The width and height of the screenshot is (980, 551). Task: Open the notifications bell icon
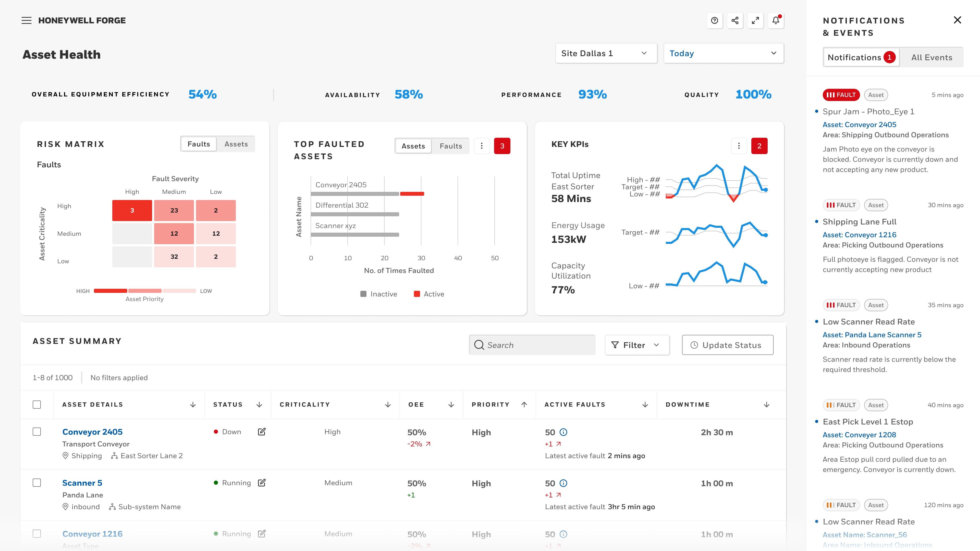776,20
